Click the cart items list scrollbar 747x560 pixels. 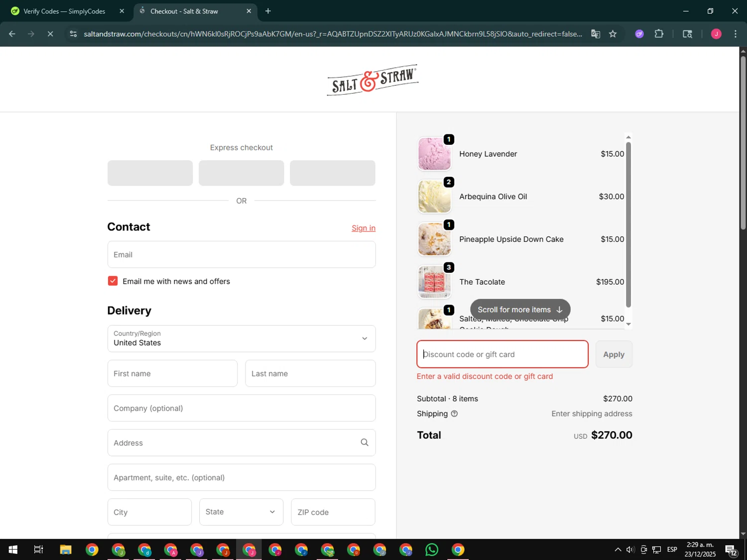pyautogui.click(x=628, y=224)
